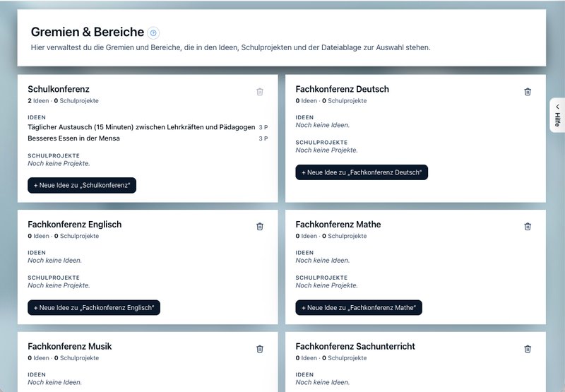
Task: Expand the Hilfe side panel tab
Action: tap(557, 115)
